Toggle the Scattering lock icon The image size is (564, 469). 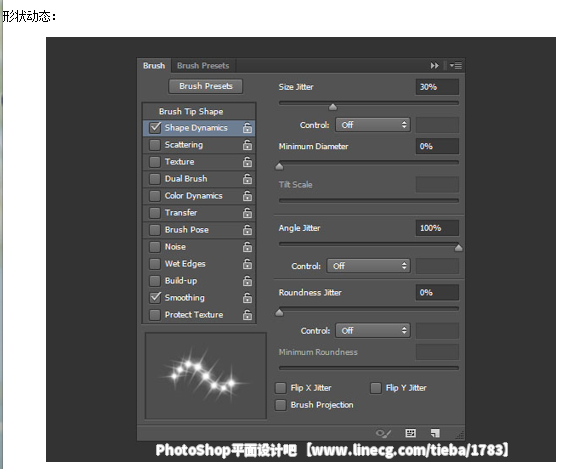coord(247,145)
